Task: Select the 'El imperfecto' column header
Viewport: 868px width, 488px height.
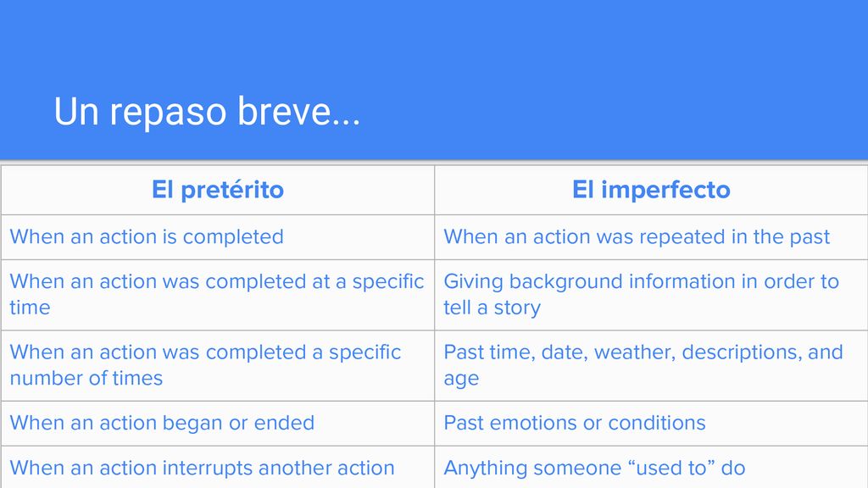Action: pos(651,190)
